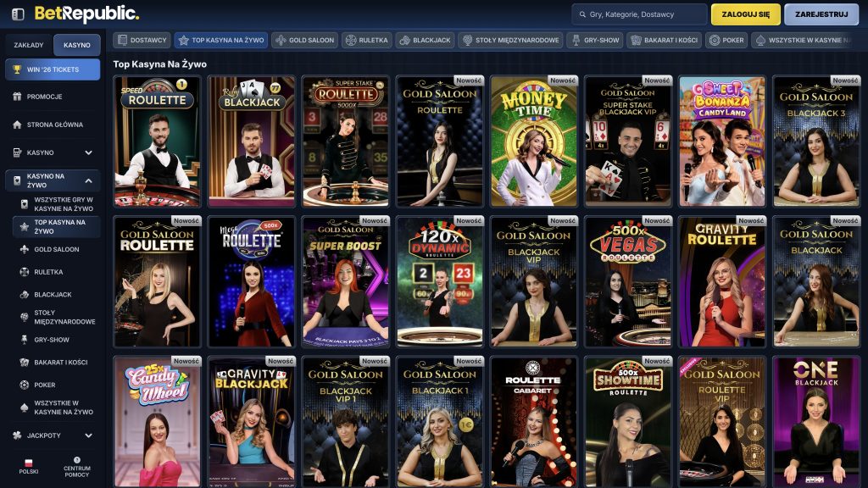Open the Ruby Blackjack game tile
The width and height of the screenshot is (868, 488).
251,141
